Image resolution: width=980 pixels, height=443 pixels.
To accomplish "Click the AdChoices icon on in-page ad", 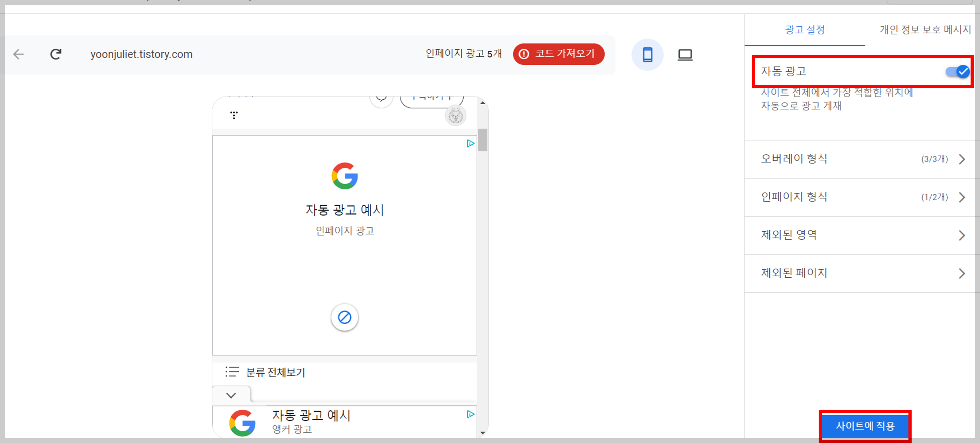I will click(470, 143).
